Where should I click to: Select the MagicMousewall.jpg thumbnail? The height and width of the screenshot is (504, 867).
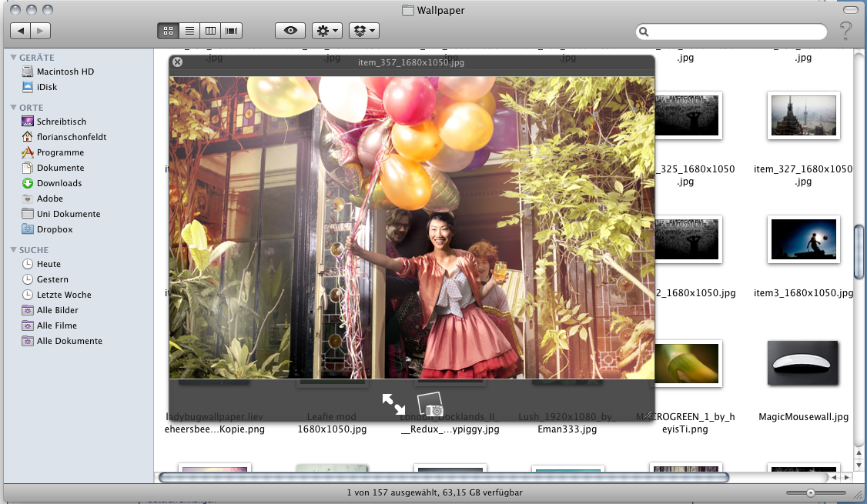coord(803,363)
